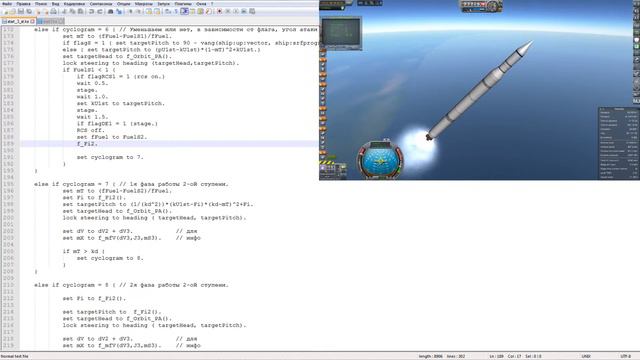Click the Save All toolbar icon
The height and width of the screenshot is (360, 640).
[x=29, y=11]
